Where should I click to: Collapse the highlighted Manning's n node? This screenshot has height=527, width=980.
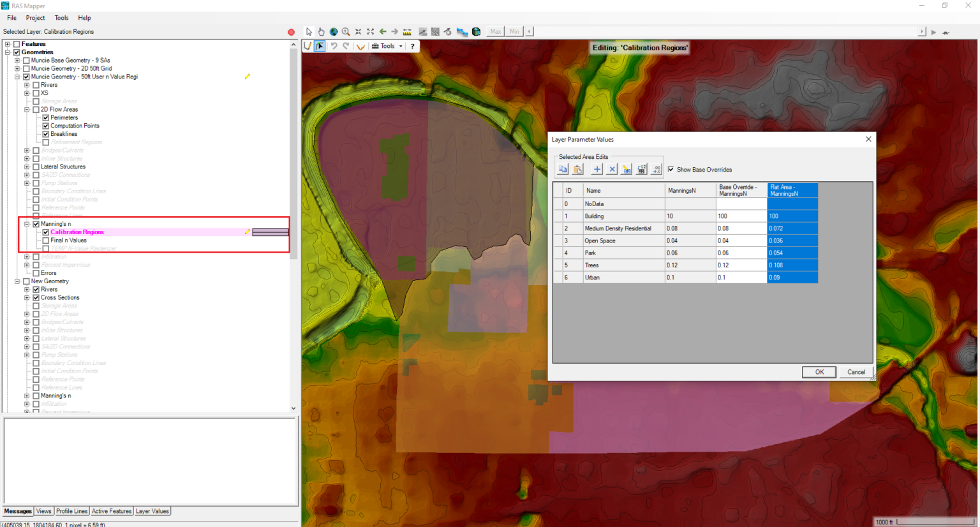[27, 224]
